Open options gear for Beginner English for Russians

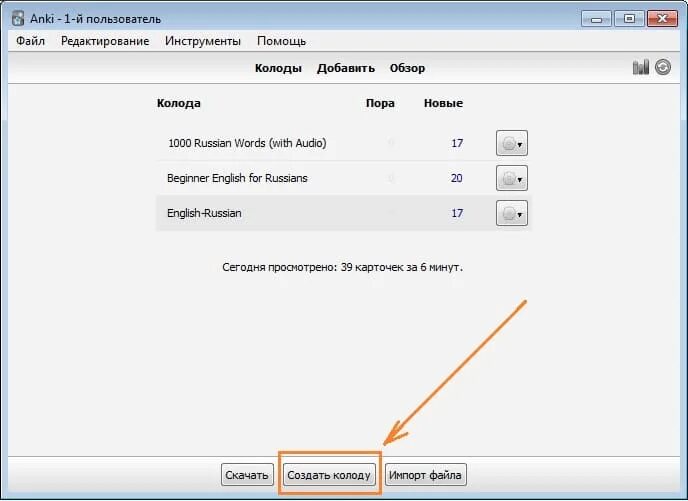click(x=512, y=178)
